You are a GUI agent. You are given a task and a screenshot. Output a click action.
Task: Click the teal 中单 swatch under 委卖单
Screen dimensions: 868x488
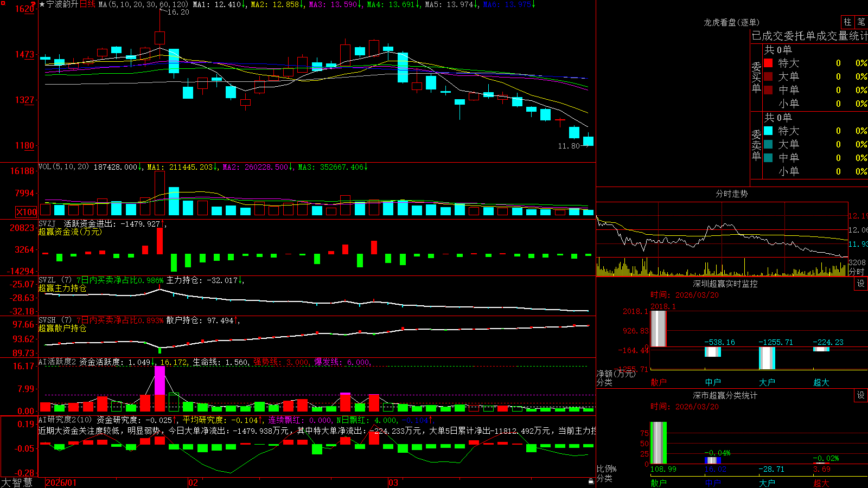tap(768, 158)
